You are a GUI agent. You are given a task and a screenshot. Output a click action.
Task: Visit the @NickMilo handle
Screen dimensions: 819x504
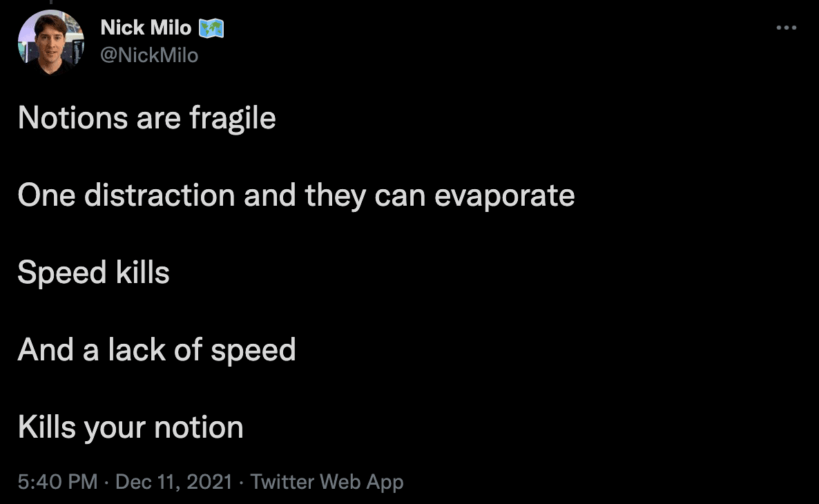(149, 55)
